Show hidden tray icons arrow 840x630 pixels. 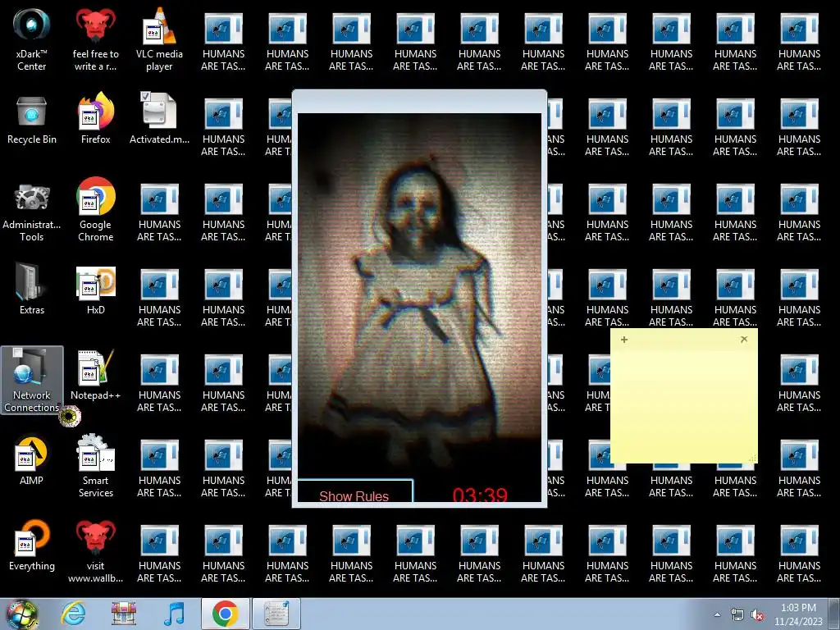pos(717,614)
